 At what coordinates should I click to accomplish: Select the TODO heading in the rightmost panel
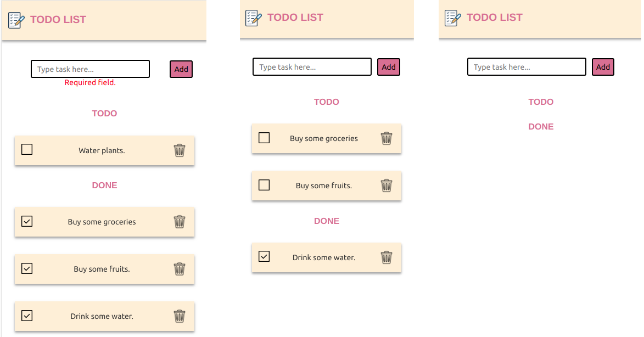click(541, 102)
